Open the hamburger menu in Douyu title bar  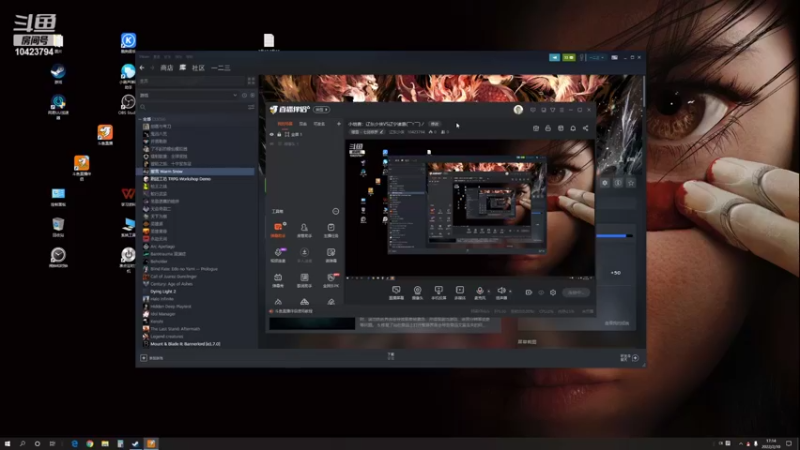pos(562,110)
